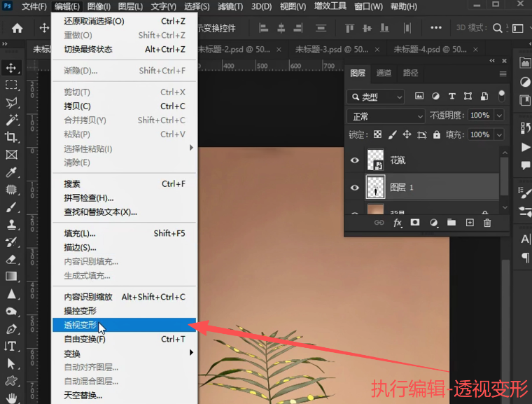Expand the 变换 submenu
532x404 pixels.
coord(124,353)
